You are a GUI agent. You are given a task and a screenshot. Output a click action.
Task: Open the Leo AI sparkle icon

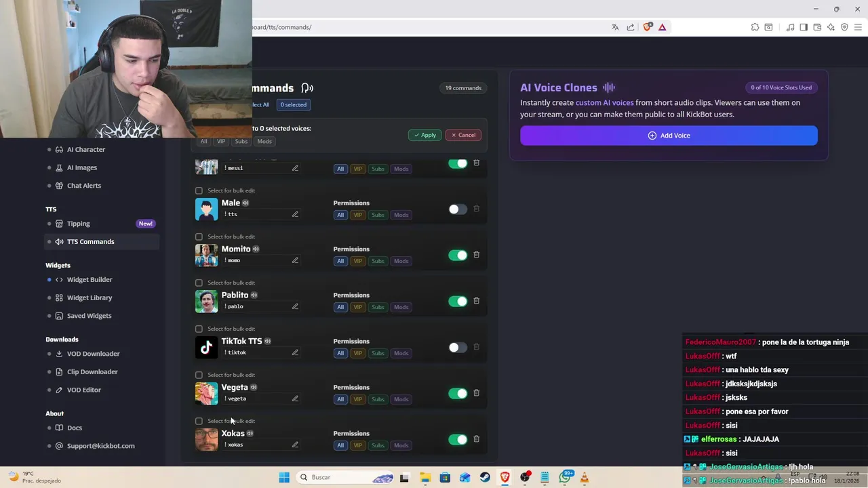831,27
